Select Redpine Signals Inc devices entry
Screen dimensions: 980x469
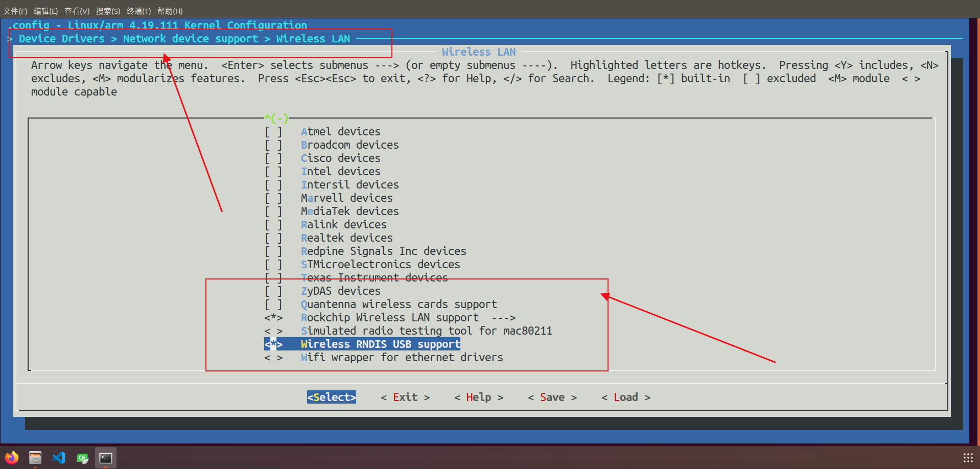[383, 251]
